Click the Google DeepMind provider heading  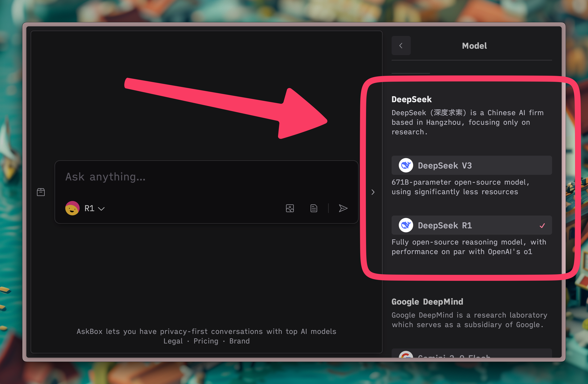tap(427, 302)
